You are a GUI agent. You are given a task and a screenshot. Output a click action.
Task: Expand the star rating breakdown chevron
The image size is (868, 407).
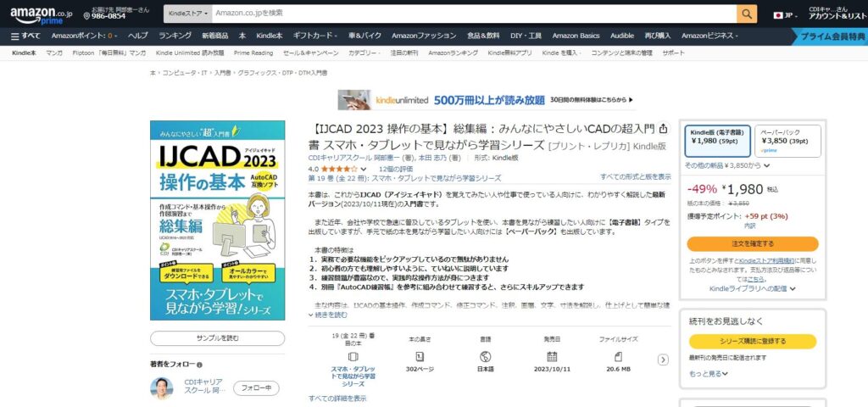(x=364, y=169)
